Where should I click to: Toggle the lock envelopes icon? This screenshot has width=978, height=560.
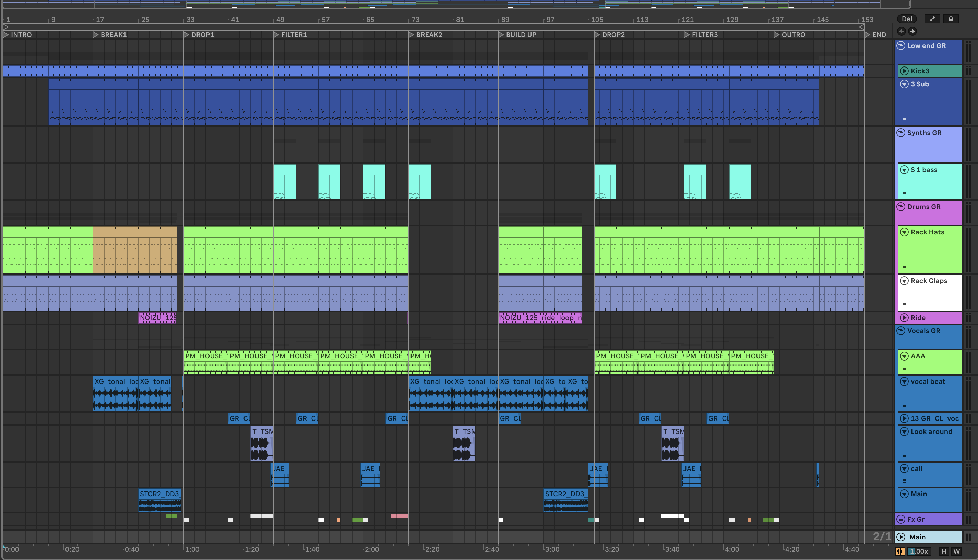tap(950, 19)
